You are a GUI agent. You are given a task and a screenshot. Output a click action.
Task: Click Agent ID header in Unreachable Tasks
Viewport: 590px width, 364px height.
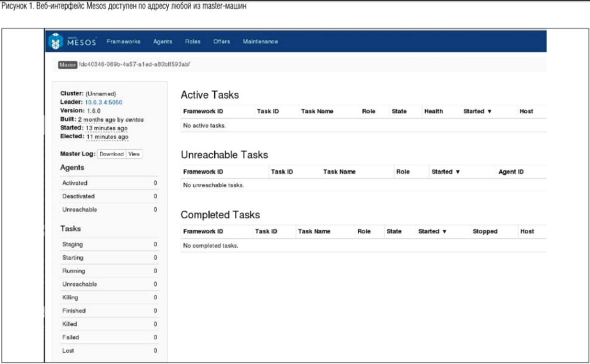click(x=511, y=172)
